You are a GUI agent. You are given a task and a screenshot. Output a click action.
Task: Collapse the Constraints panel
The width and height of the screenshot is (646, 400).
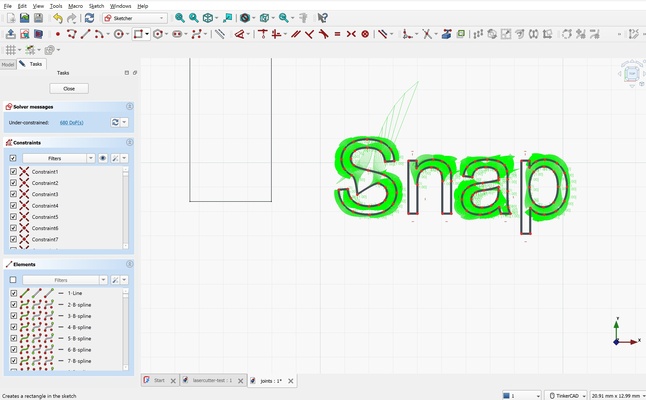point(129,143)
